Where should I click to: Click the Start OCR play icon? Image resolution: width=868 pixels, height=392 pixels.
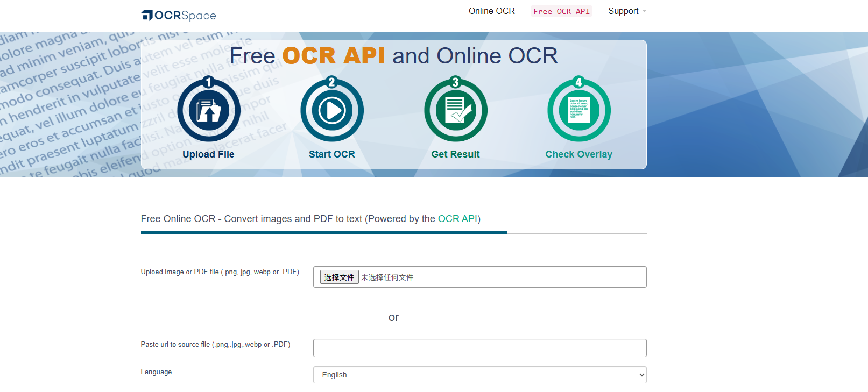332,110
